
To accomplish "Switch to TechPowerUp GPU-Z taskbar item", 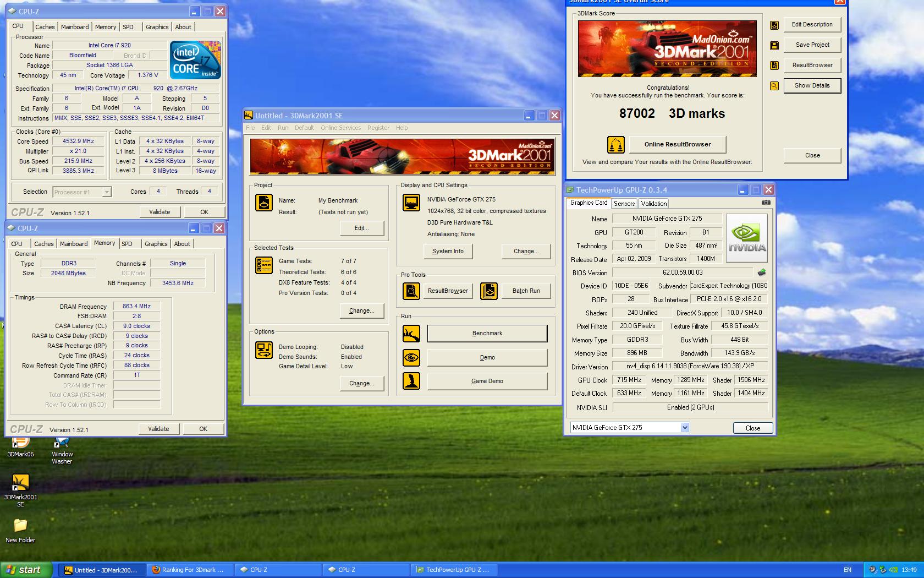I will pyautogui.click(x=453, y=570).
